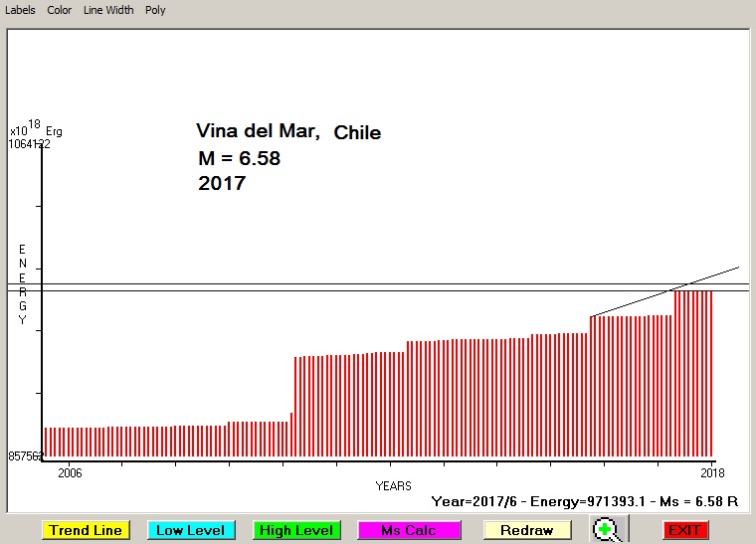The width and height of the screenshot is (756, 544).
Task: Click the 2006 label on the years axis
Action: 70,472
